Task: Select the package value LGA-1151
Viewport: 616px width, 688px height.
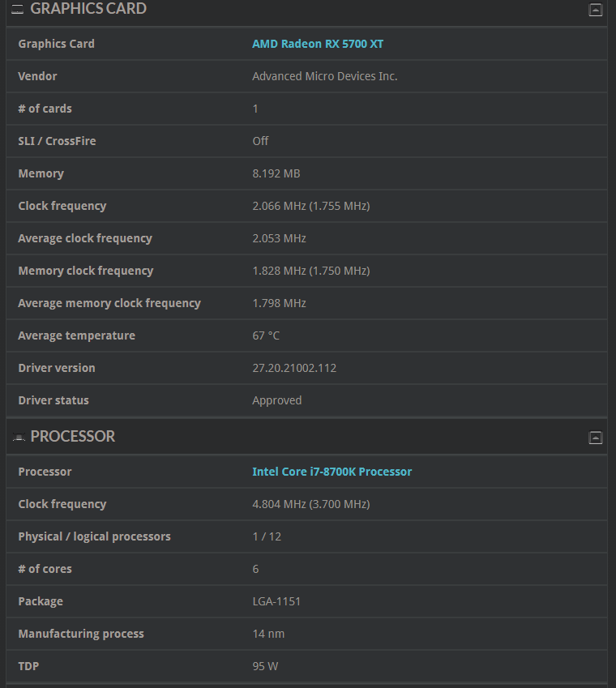Action: click(276, 601)
